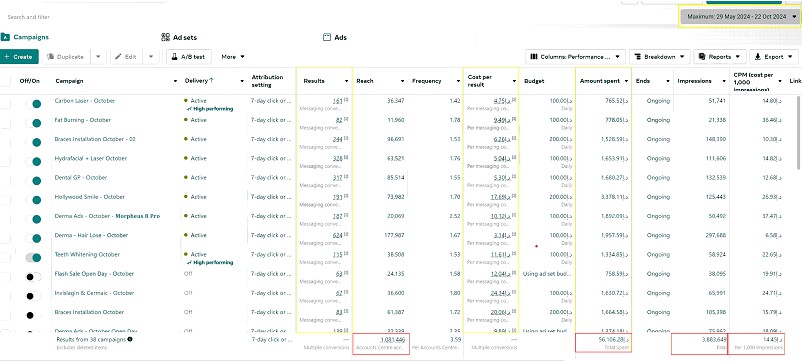Click the Campaigns tab icon

(5, 37)
